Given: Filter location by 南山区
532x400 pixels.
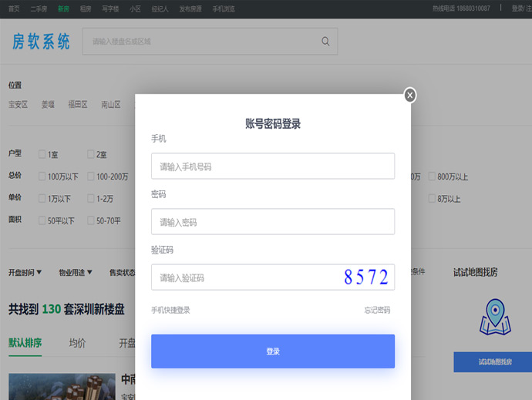Looking at the screenshot, I should click(x=111, y=105).
